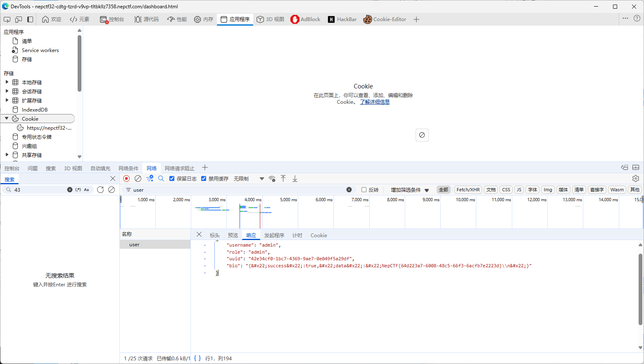This screenshot has width=644, height=364.
Task: Select the https://nepctf32 cookie origin
Action: click(49, 128)
